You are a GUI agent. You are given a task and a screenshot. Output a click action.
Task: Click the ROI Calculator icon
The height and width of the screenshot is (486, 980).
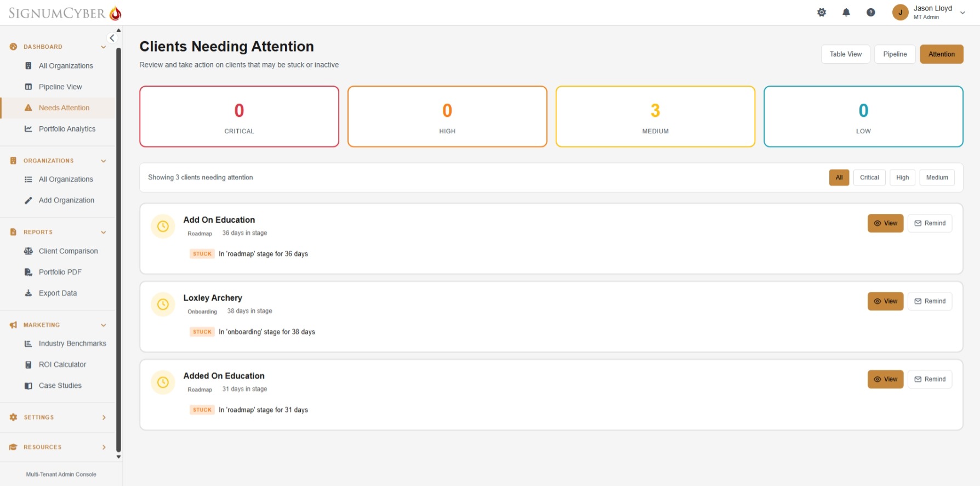point(29,365)
